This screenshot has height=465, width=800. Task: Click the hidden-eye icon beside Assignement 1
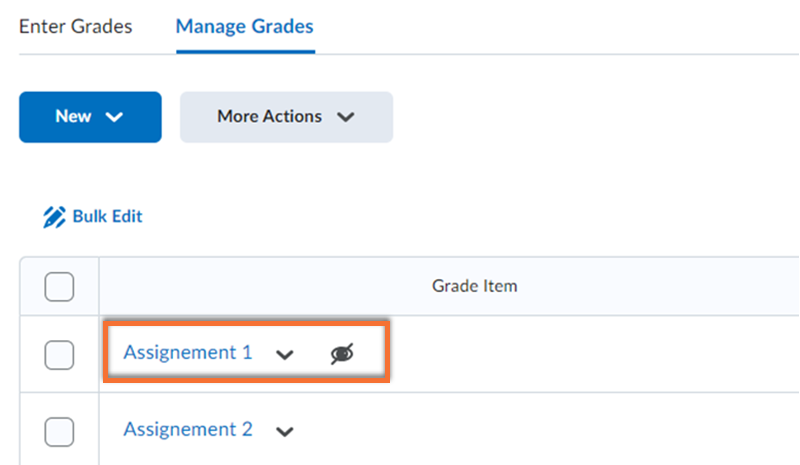point(342,352)
